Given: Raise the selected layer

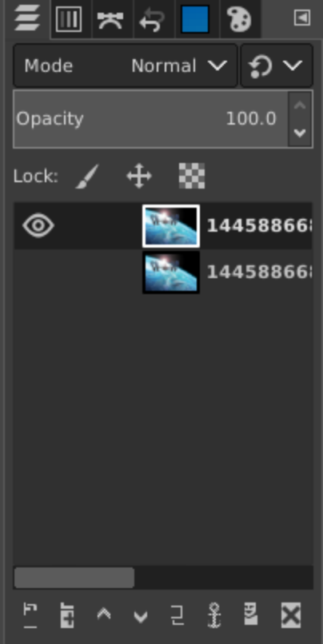Looking at the screenshot, I should [104, 615].
